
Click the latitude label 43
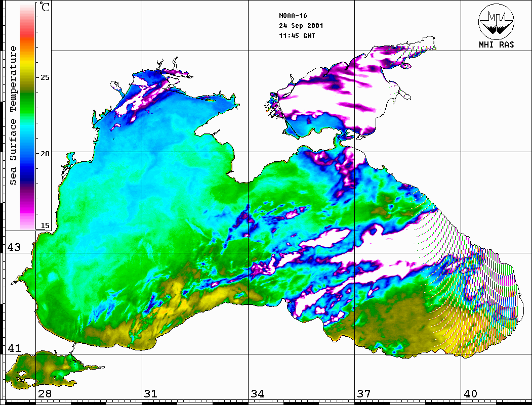pos(14,247)
